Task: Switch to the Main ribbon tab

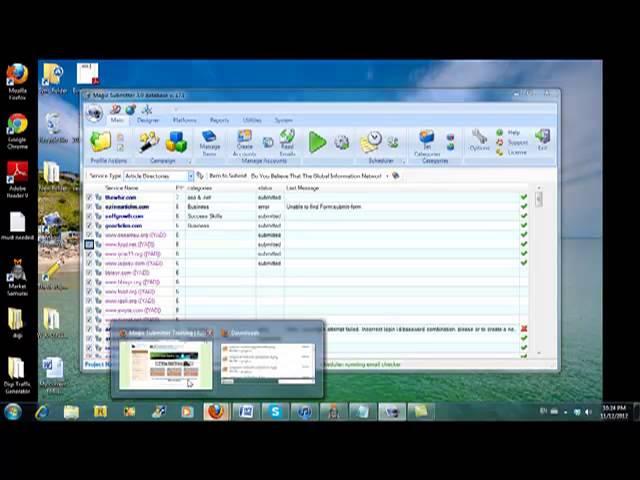Action: tap(117, 120)
